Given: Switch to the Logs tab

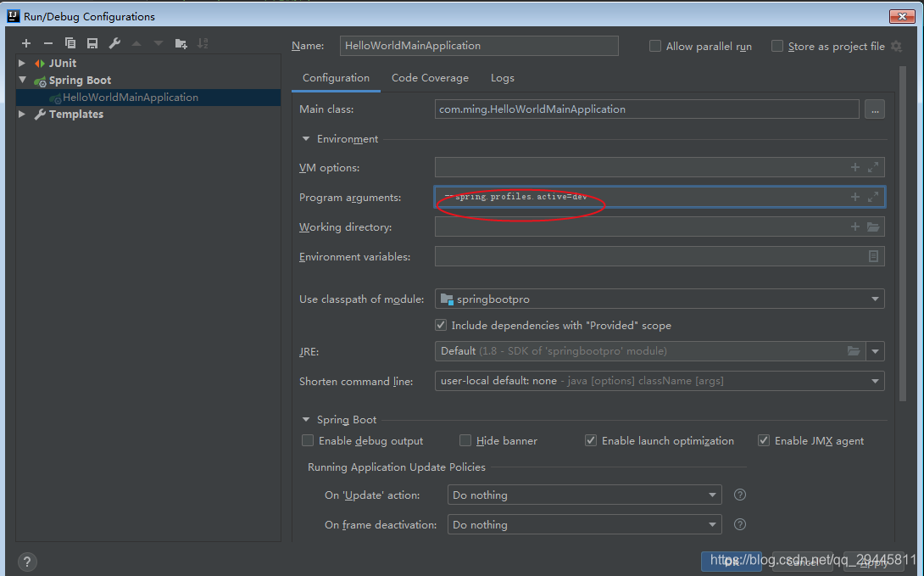Looking at the screenshot, I should [x=503, y=78].
